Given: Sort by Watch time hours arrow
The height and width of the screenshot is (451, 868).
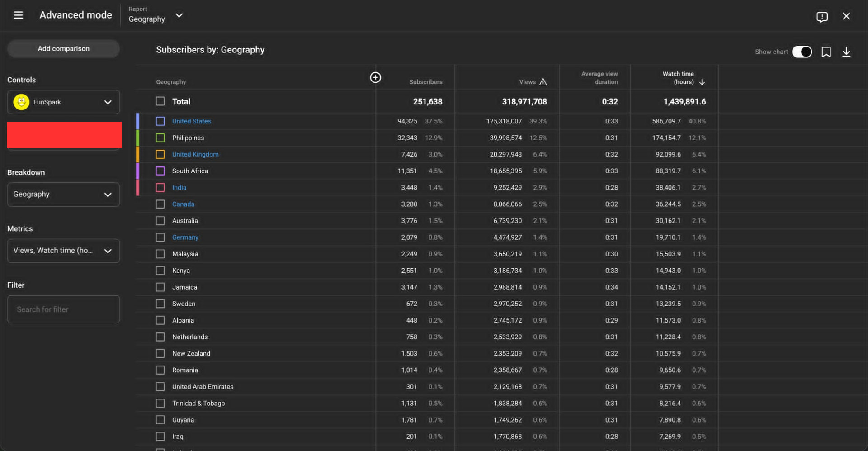Looking at the screenshot, I should point(702,82).
